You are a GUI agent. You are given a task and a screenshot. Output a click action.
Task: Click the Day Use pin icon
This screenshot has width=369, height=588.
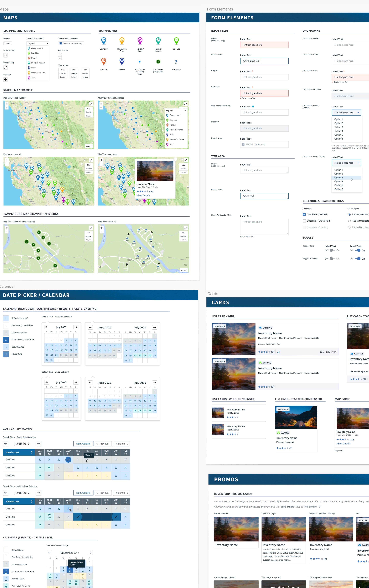(176, 40)
